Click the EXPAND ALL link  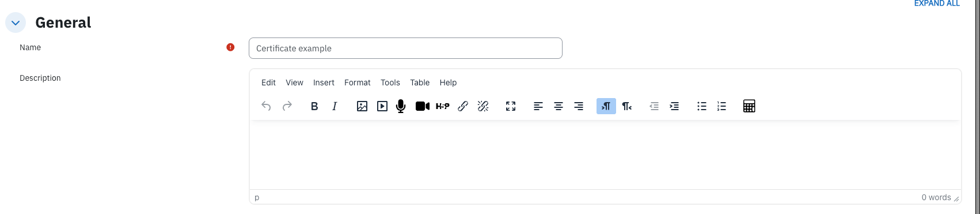pyautogui.click(x=937, y=3)
